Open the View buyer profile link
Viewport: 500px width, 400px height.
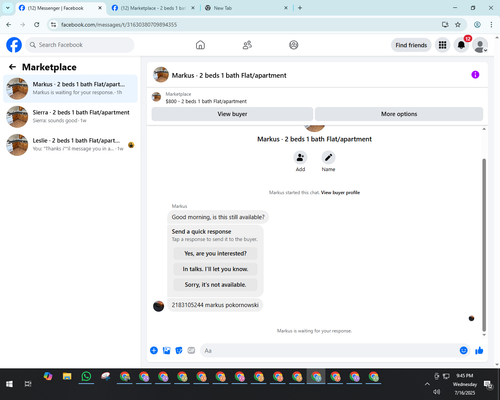(x=340, y=193)
